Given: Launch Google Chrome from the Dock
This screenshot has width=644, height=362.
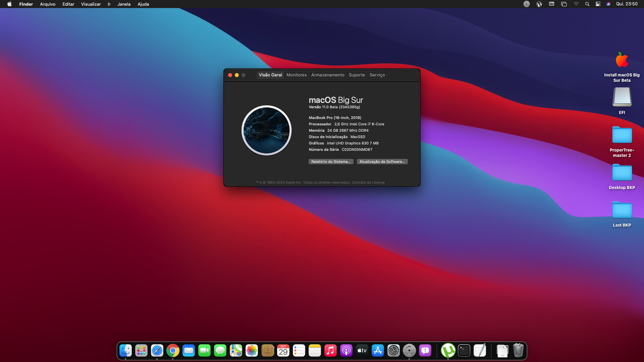Looking at the screenshot, I should [173, 350].
